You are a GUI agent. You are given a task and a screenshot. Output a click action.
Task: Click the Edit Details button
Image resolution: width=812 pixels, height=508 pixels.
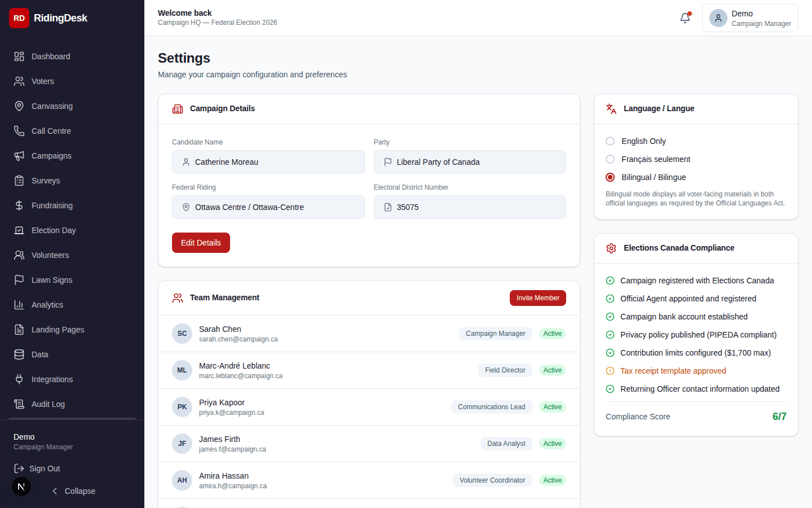[x=201, y=242]
